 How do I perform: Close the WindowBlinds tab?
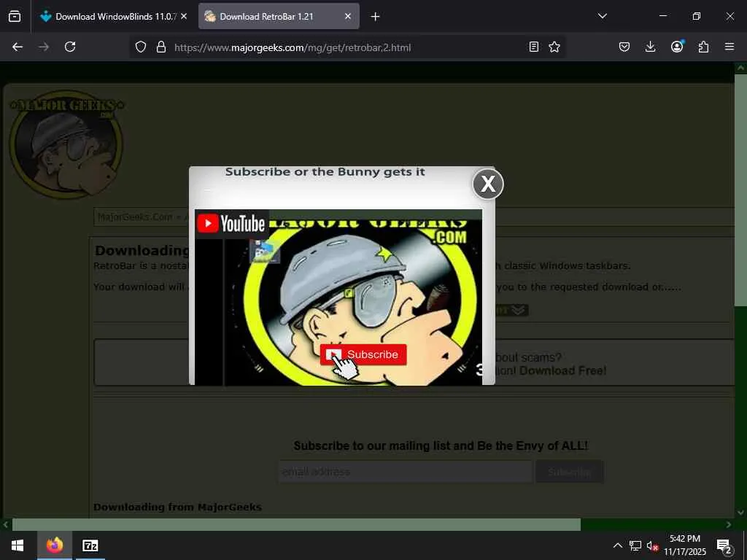click(x=184, y=16)
